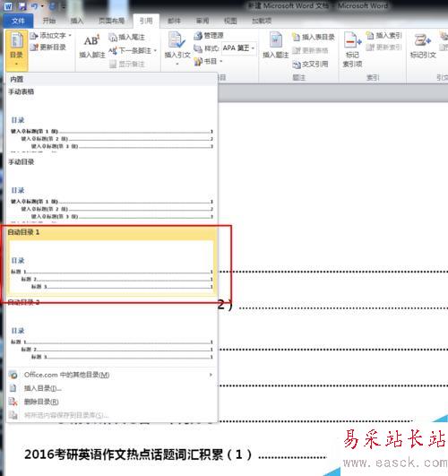The image size is (448, 476).
Task: Switch to the 开始 ribbon tab
Action: click(x=49, y=21)
